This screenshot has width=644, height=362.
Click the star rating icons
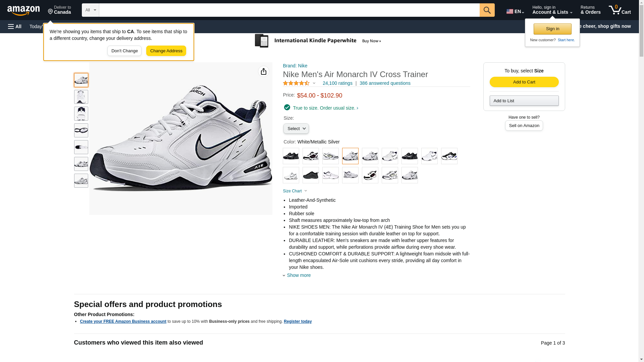pyautogui.click(x=297, y=83)
